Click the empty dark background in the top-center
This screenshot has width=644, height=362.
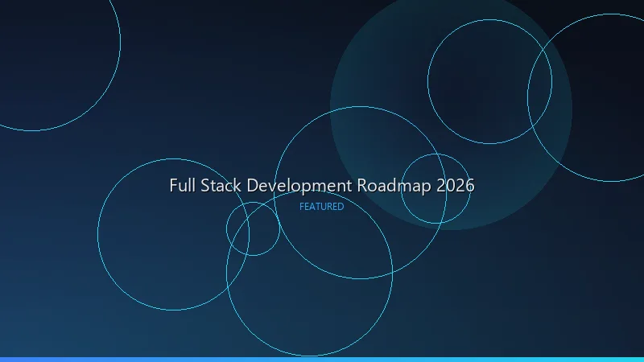pos(242,48)
